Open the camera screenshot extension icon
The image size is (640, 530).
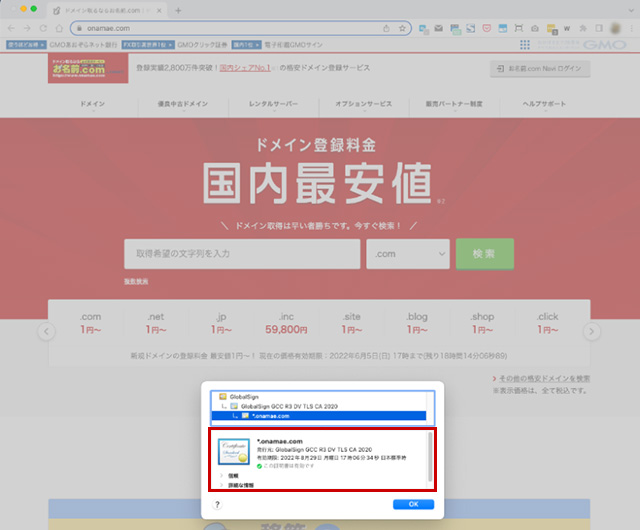[535, 28]
